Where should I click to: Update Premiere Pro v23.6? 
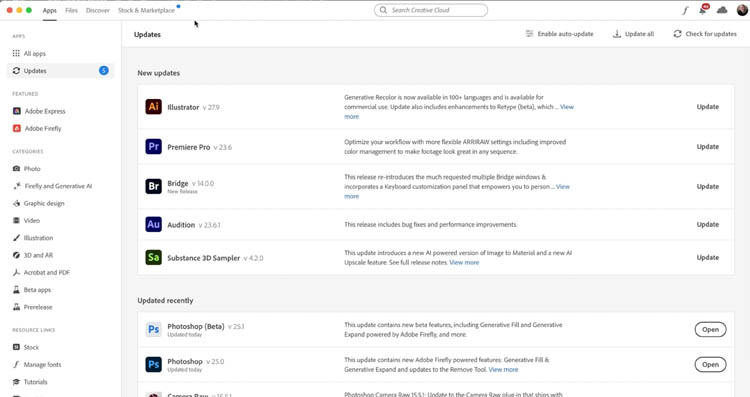click(707, 146)
